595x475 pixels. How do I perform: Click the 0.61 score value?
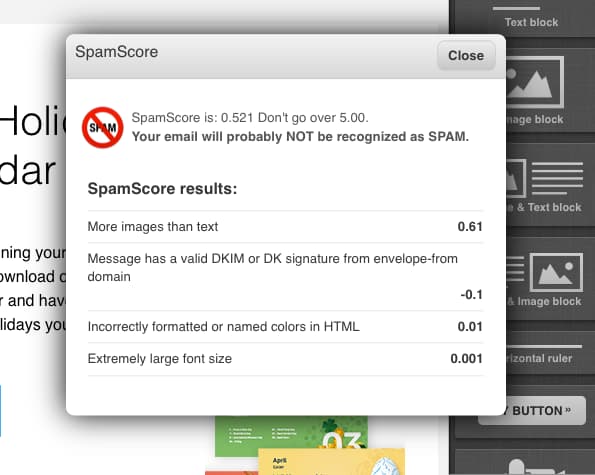(470, 226)
